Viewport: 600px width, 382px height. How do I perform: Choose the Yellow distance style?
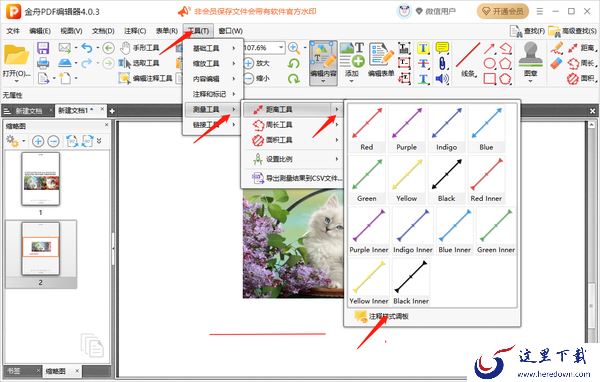click(x=407, y=180)
